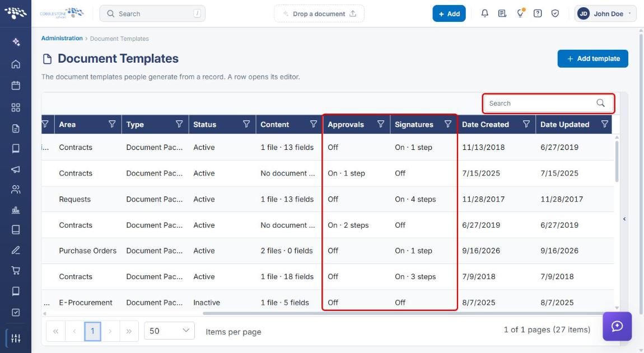This screenshot has width=644, height=353.
Task: Sort by the Approvals column header
Action: coord(346,124)
